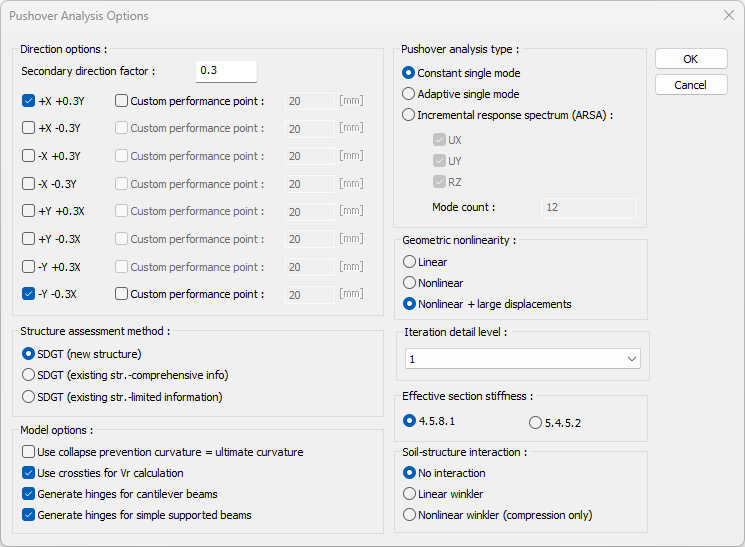Viewport: 745px width, 547px height.
Task: Uncheck the +X +0.3Y direction
Action: (x=29, y=101)
